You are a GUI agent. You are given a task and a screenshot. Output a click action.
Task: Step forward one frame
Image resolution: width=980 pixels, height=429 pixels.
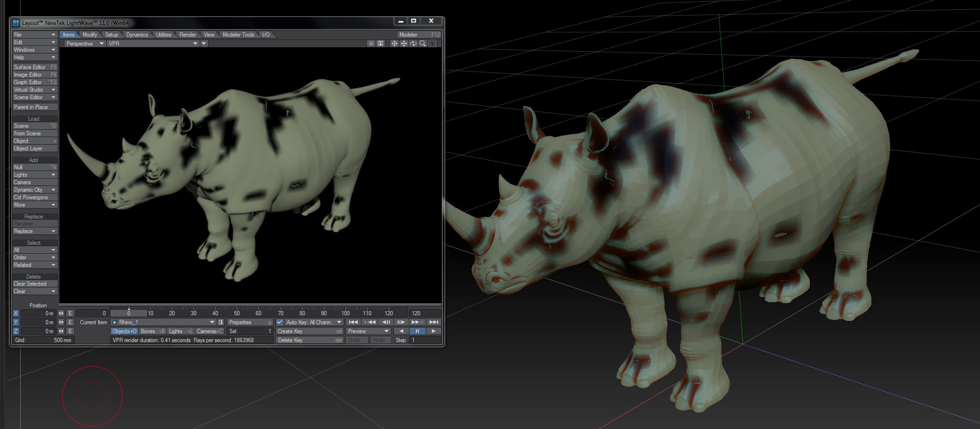tap(401, 322)
